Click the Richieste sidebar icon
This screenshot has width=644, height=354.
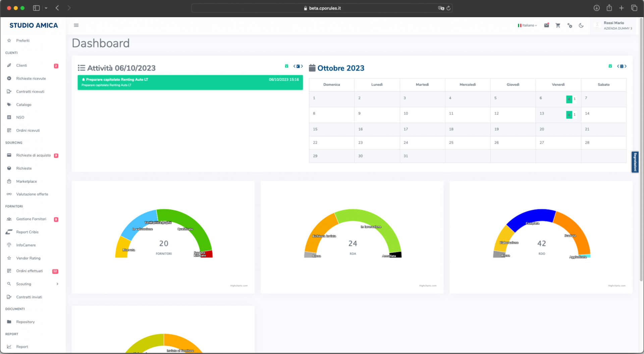(9, 168)
